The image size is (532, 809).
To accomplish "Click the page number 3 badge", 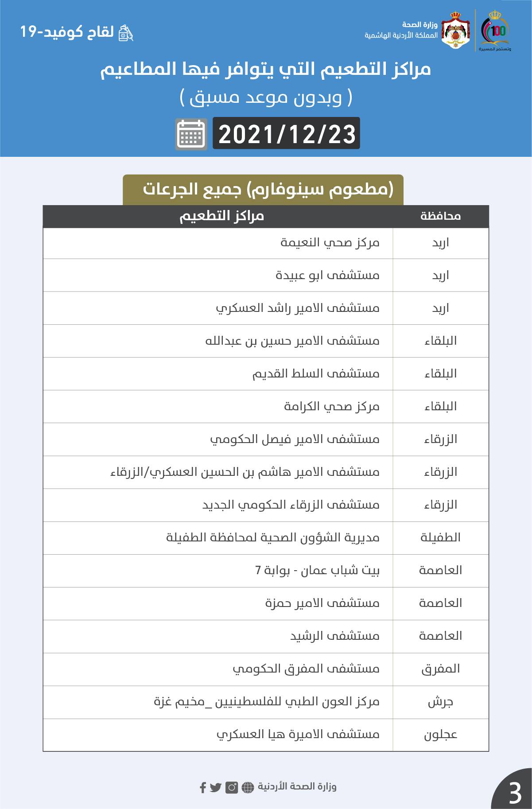I will (x=515, y=793).
